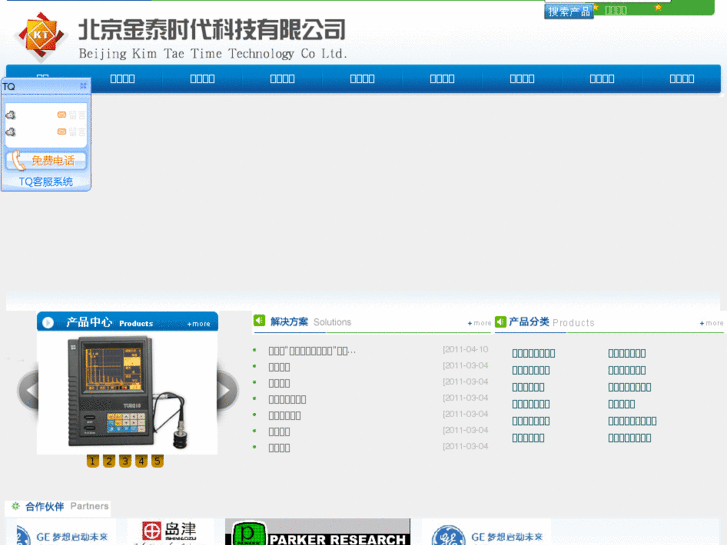Image resolution: width=727 pixels, height=545 pixels.
Task: Open the Parker Research partner logo
Action: 318,533
